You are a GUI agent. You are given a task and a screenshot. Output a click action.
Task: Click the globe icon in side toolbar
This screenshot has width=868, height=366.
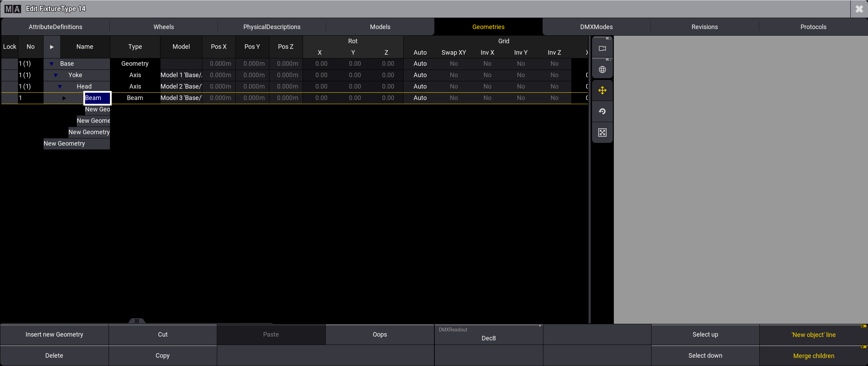[x=602, y=70]
